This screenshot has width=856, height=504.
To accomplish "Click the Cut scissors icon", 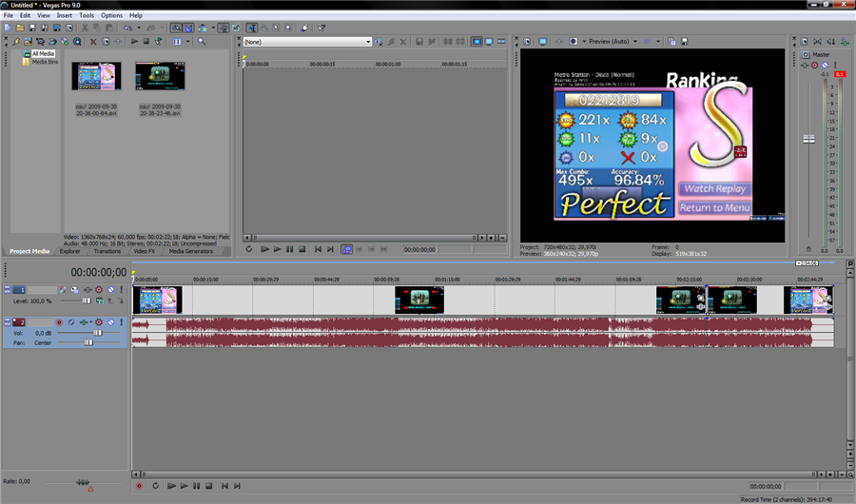I will [85, 28].
